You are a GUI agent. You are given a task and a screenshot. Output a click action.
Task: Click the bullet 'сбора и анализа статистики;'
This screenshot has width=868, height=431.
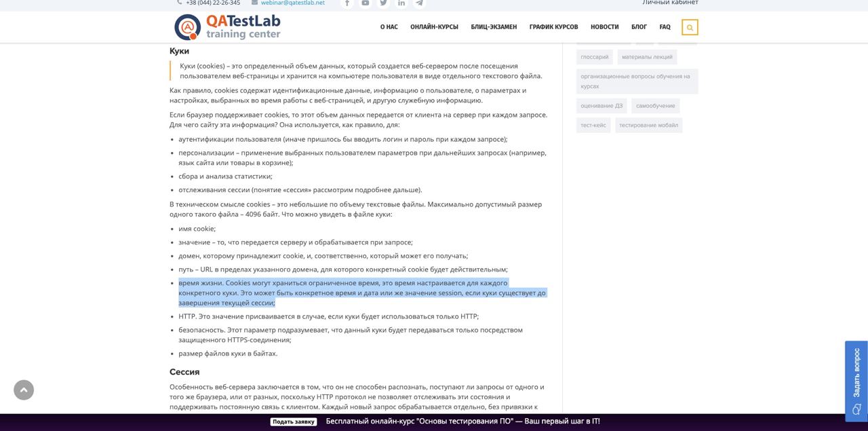225,176
